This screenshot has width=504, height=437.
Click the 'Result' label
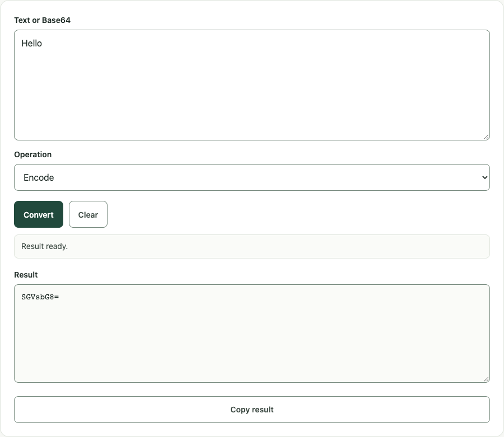click(26, 275)
